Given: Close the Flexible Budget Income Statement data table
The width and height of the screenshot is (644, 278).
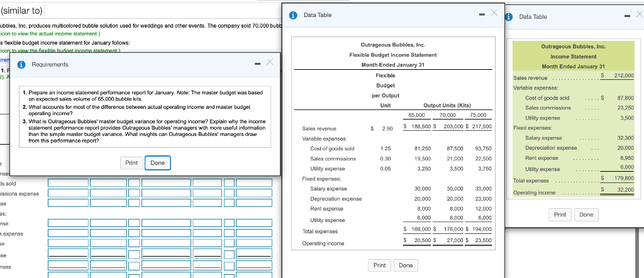Looking at the screenshot, I should click(x=493, y=14).
